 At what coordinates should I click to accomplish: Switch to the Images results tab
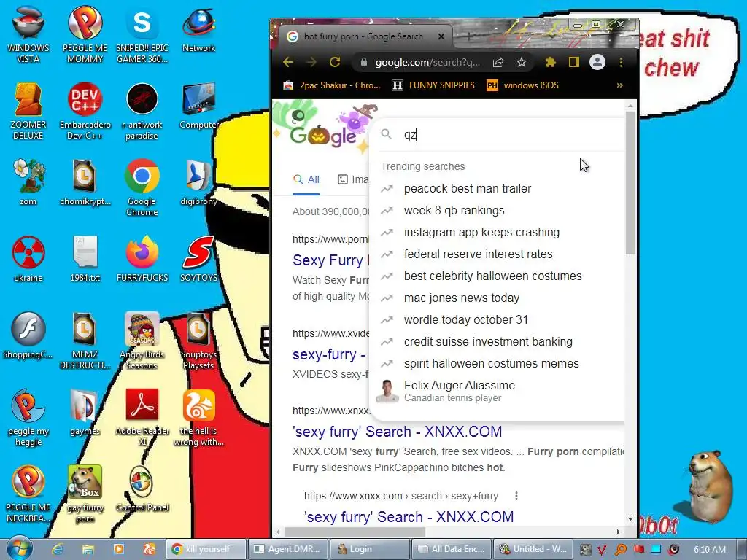tap(353, 179)
